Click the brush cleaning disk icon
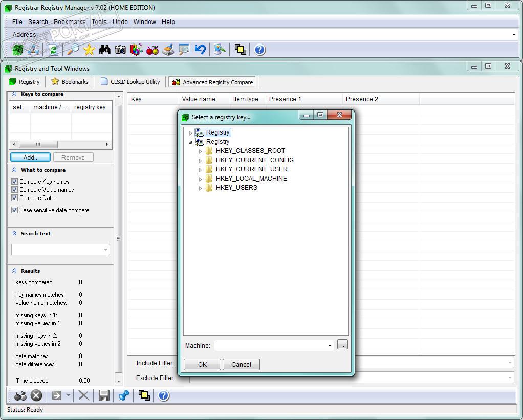 point(168,50)
